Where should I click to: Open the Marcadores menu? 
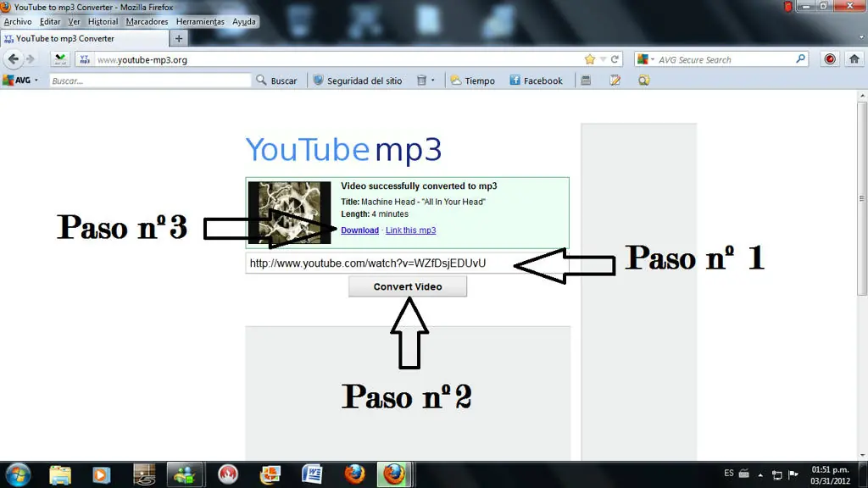147,21
